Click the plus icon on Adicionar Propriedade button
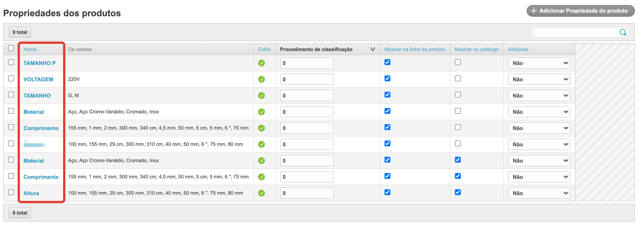Image resolution: width=644 pixels, height=229 pixels. [x=534, y=11]
